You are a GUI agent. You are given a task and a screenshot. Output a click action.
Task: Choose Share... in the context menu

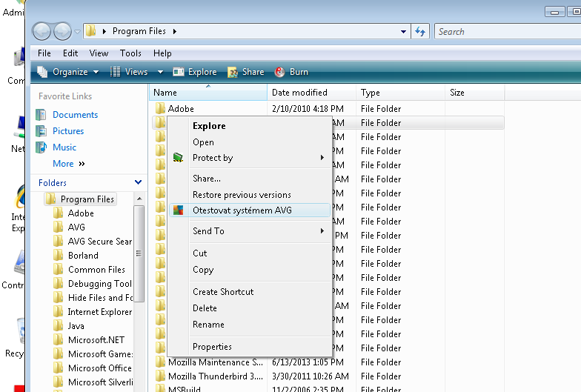(x=249, y=179)
